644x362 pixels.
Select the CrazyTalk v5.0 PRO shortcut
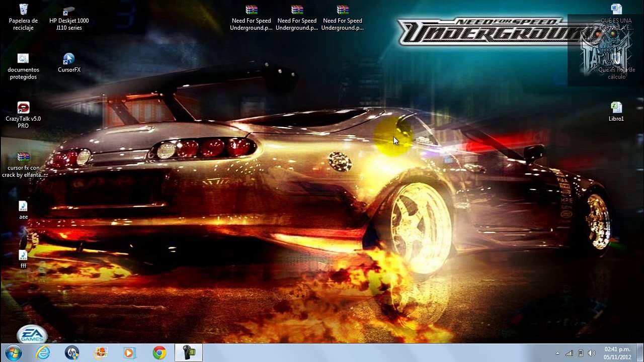pos(23,115)
